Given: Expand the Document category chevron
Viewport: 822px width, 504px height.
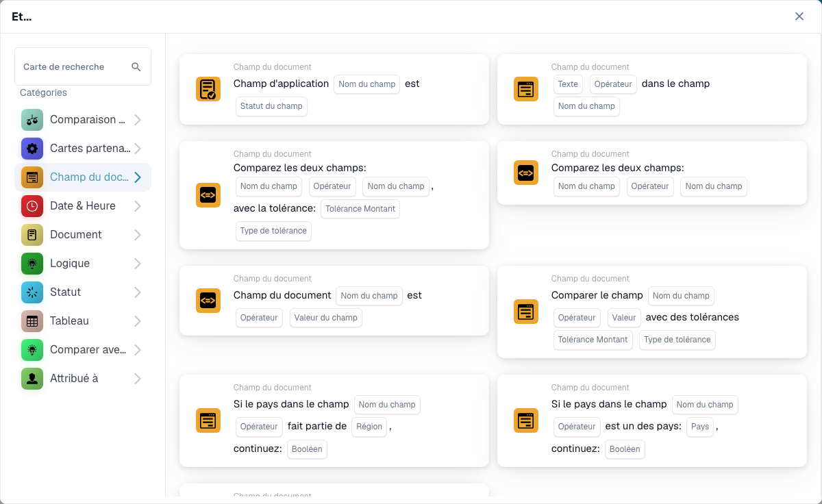Looking at the screenshot, I should [138, 235].
